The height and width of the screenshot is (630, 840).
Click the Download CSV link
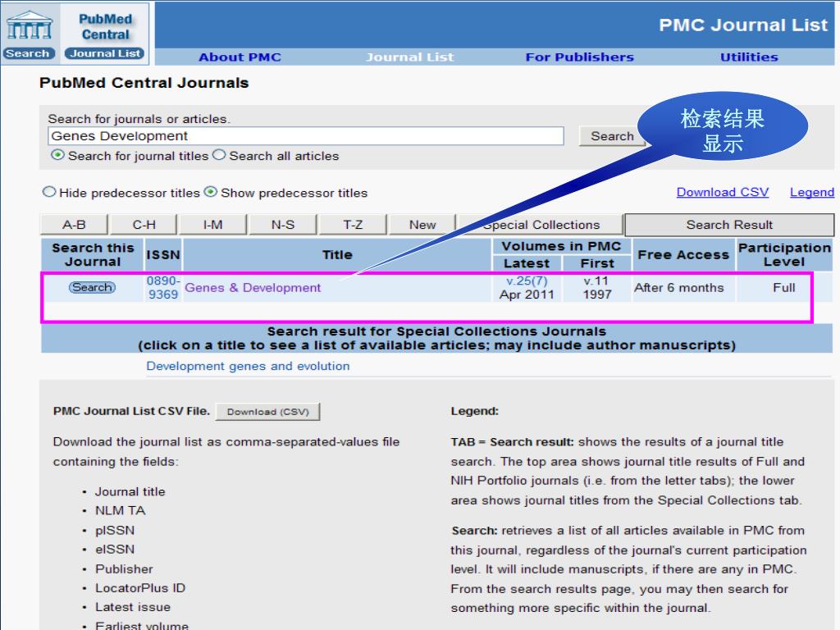(x=722, y=192)
